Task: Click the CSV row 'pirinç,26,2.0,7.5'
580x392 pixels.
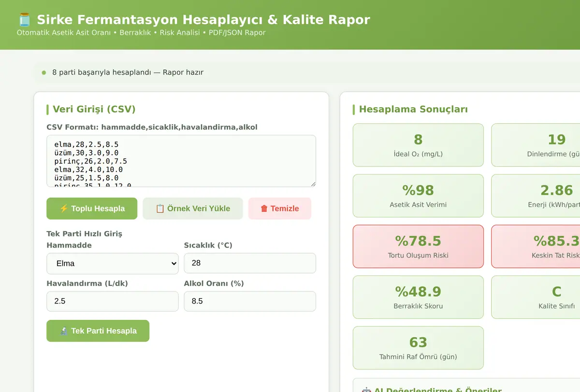Action: click(91, 161)
